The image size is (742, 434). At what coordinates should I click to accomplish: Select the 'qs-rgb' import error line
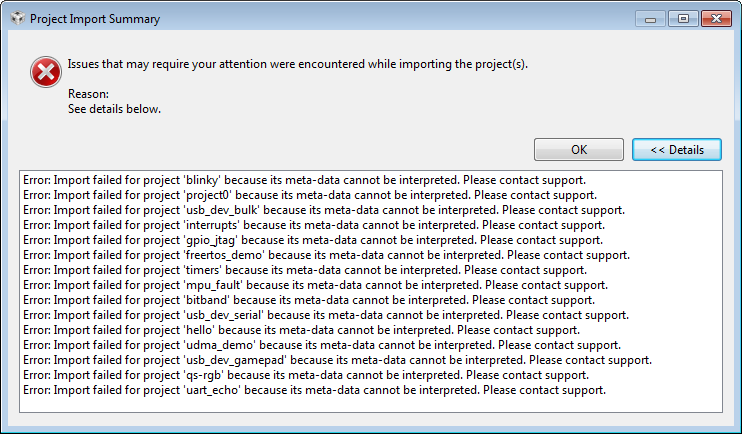[x=306, y=375]
